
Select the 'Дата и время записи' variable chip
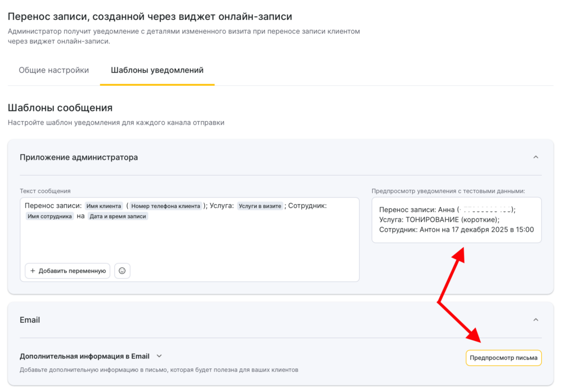118,216
